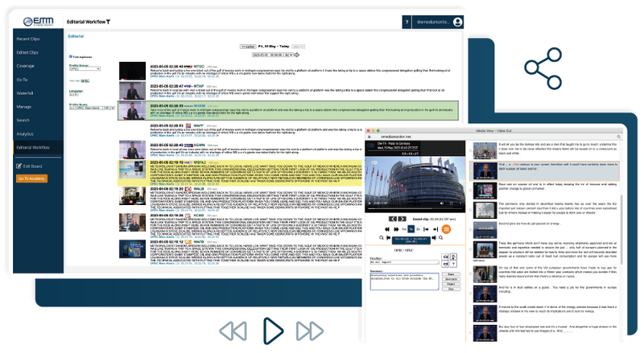This screenshot has height=353, width=644.
Task: Click the help question mark icon
Action: pyautogui.click(x=407, y=22)
